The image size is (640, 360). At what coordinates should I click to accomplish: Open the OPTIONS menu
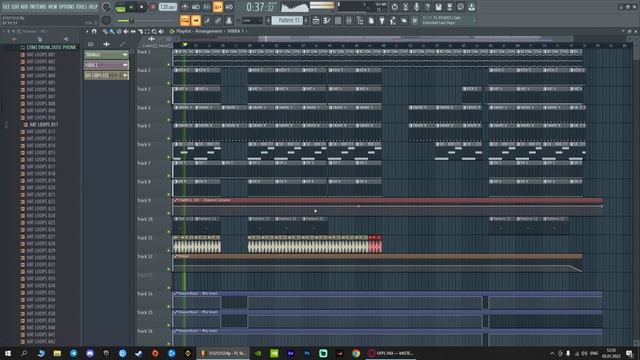coord(67,7)
